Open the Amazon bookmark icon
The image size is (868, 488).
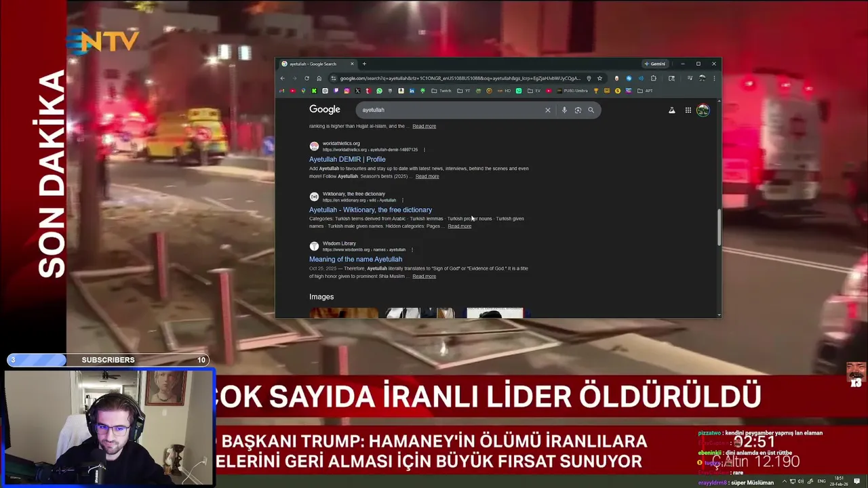point(401,91)
